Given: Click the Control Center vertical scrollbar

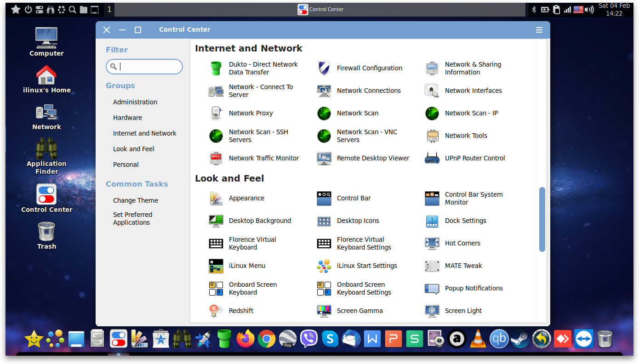Looking at the screenshot, I should pos(542,219).
